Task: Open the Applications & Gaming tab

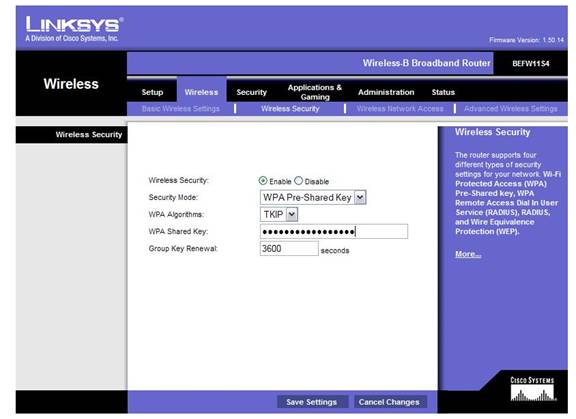Action: [x=315, y=92]
